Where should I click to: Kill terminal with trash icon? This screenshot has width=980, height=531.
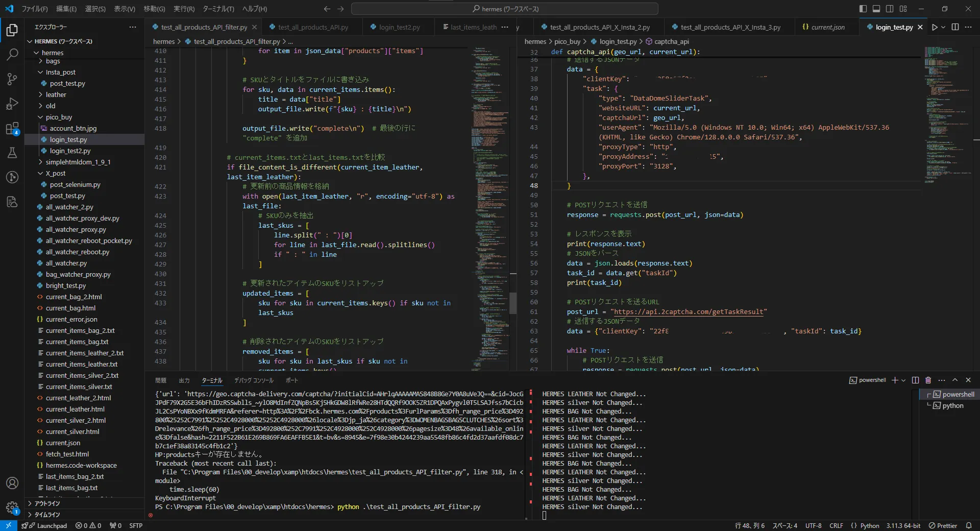928,380
